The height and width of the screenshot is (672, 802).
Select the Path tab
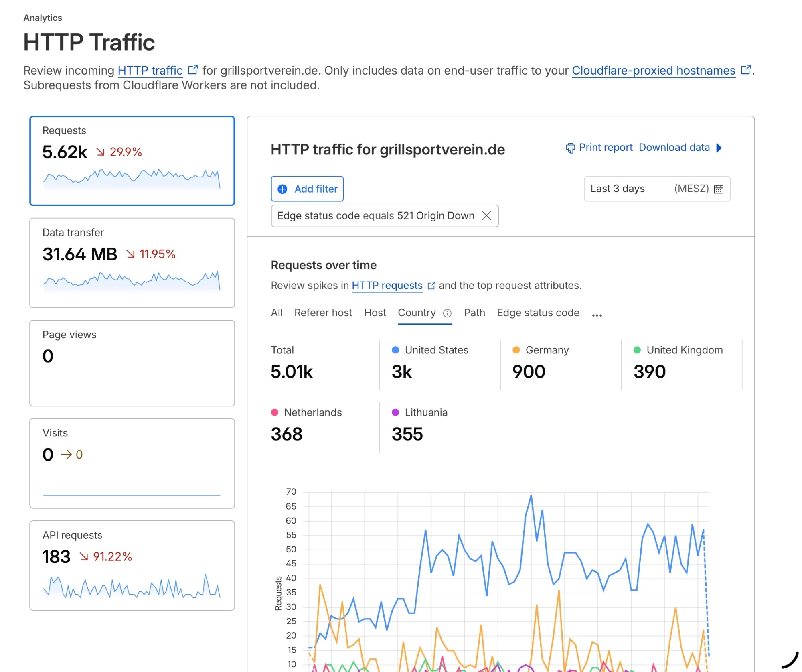(474, 313)
